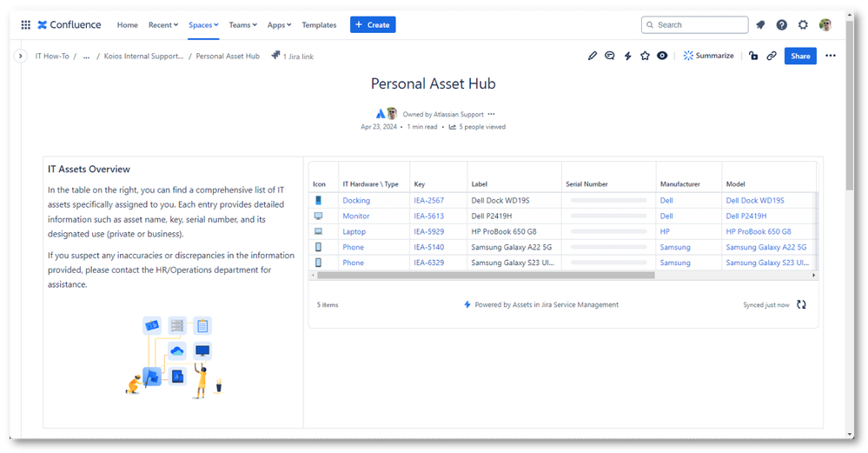Click the automation lightning bolt icon
The image size is (868, 453).
click(x=627, y=56)
